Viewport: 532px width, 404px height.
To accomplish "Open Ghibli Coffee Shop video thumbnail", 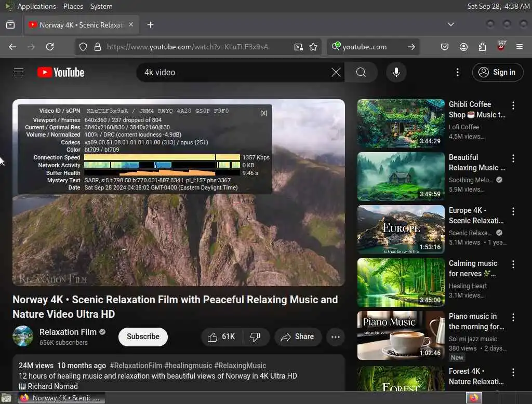I will coord(401,124).
